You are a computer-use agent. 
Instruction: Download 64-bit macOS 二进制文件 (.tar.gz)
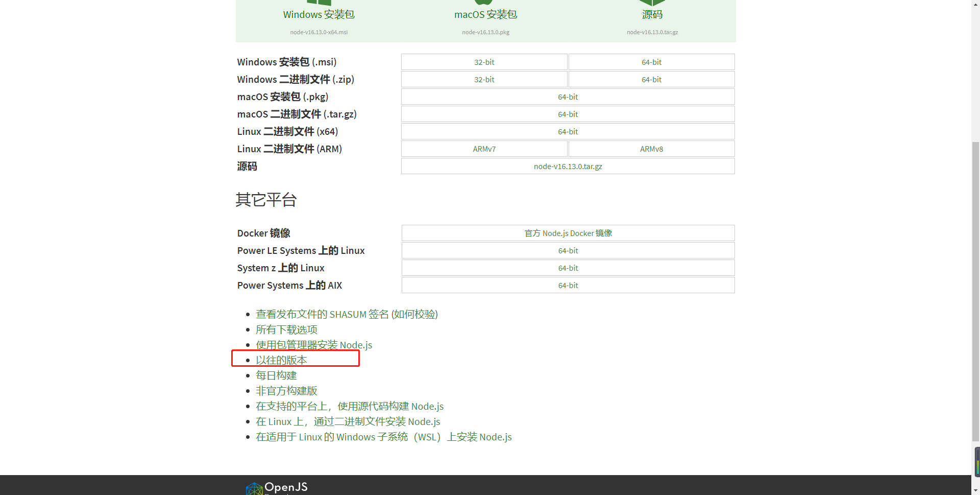(x=568, y=114)
